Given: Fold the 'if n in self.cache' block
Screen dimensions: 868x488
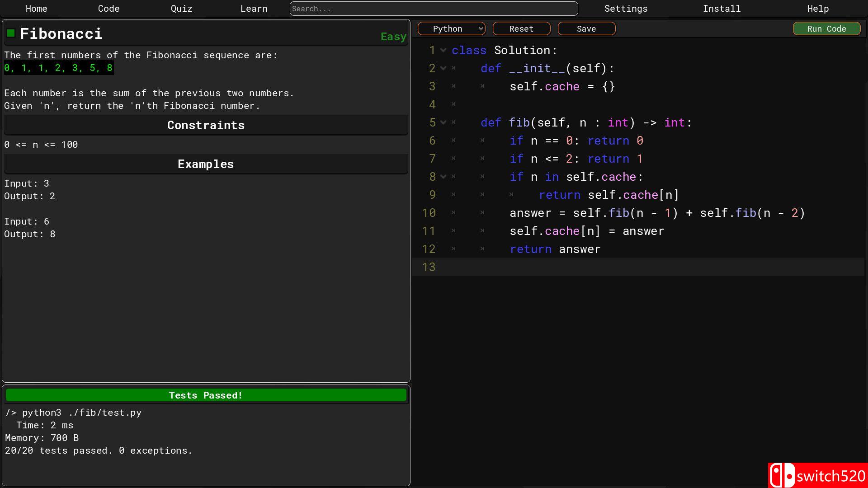Looking at the screenshot, I should [x=443, y=177].
